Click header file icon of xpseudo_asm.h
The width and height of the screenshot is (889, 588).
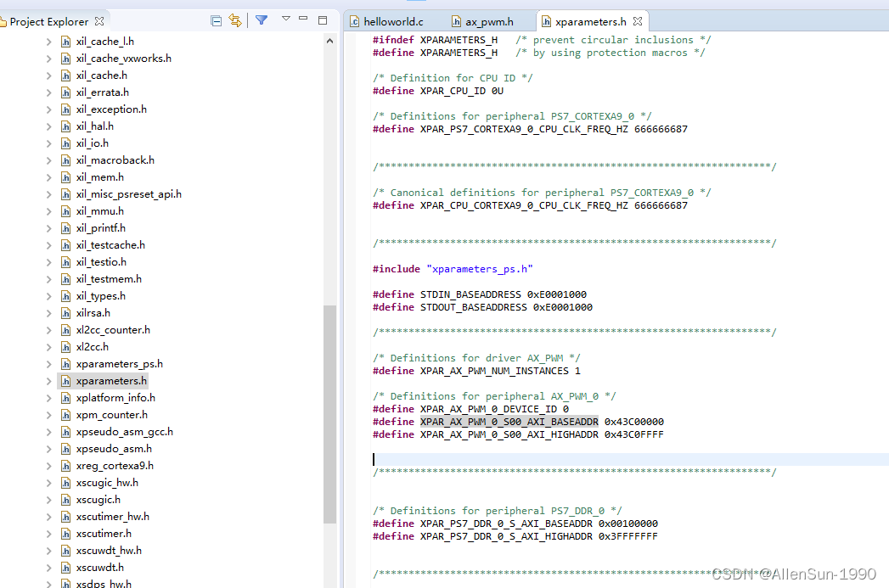(x=65, y=449)
